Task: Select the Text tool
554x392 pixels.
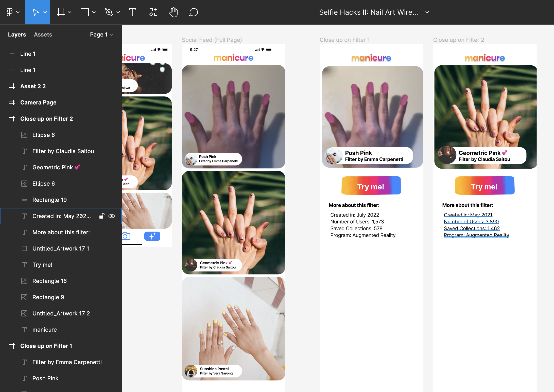Action: (x=132, y=12)
